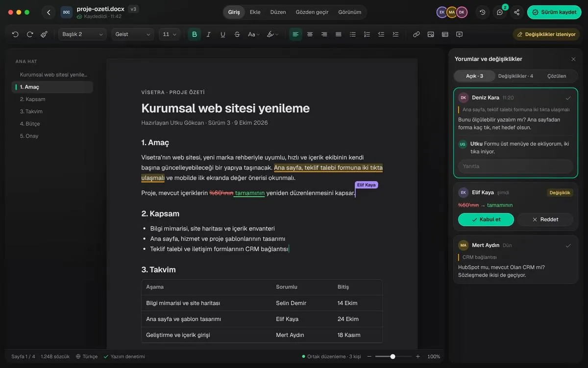
Task: Reject the change with Reddet
Action: coord(545,219)
